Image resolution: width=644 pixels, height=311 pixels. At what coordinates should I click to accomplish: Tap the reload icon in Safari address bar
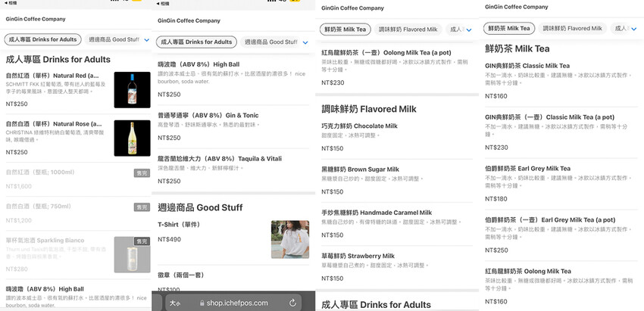point(292,303)
